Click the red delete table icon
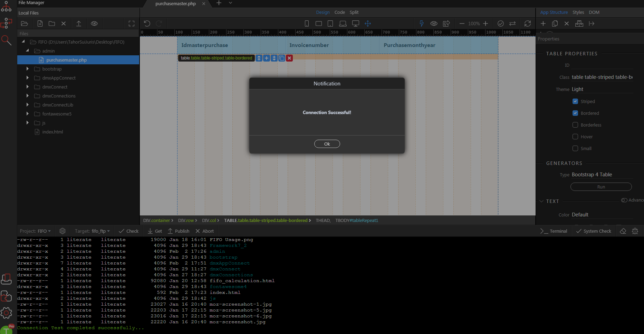 tap(289, 58)
